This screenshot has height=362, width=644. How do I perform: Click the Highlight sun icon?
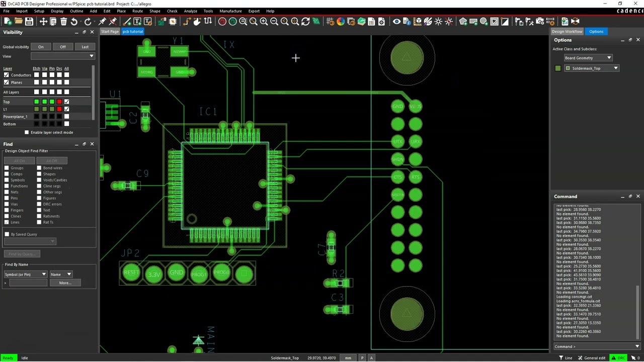click(438, 22)
